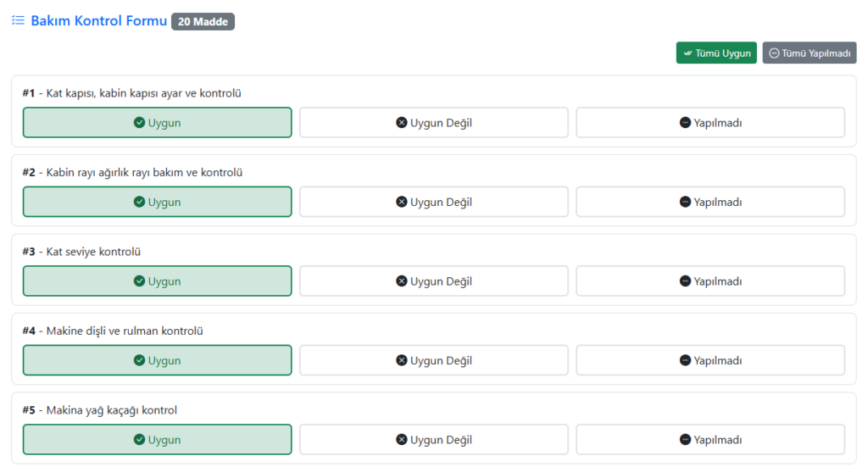Screen dimensions: 868x467
Task: Click the X icon in item #4 Uygun Değil
Action: click(x=402, y=359)
